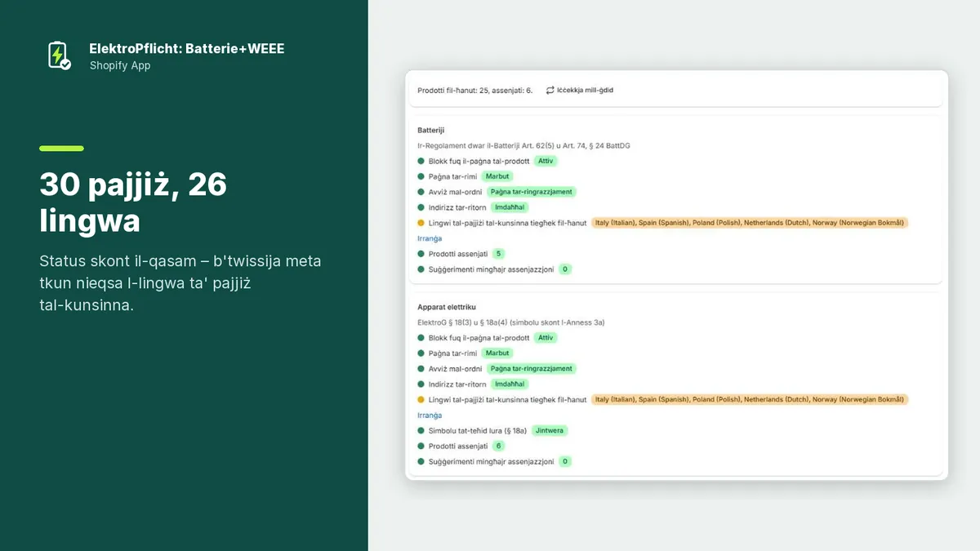Click Paġna tar-ringrazzjament badge under Apparat elettriku
Screen dimensions: 980x551
532,369
